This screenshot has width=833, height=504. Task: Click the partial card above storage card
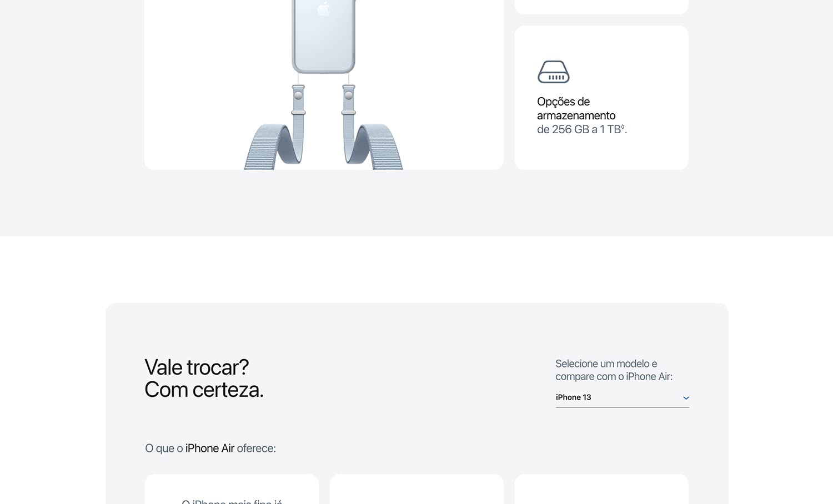pos(601,7)
